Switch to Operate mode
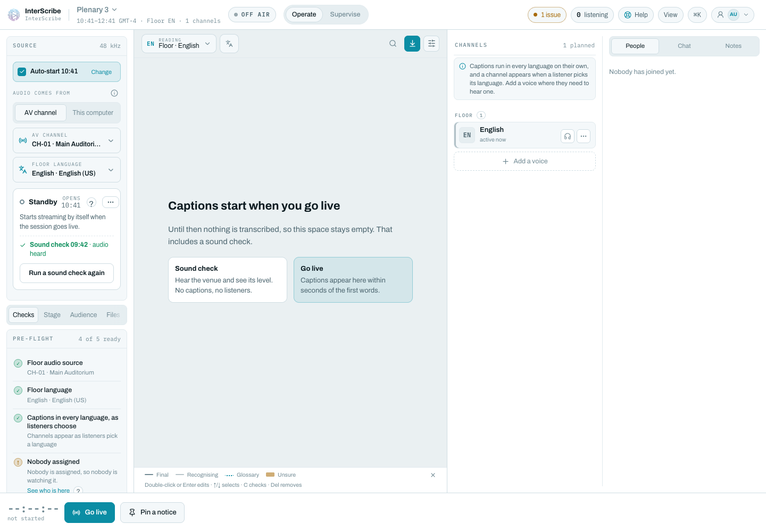 [x=304, y=14]
